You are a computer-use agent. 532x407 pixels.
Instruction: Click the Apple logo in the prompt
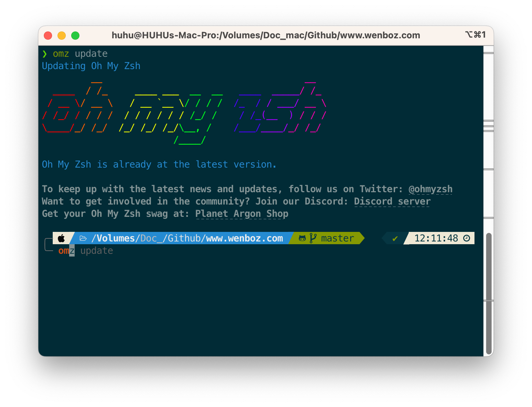coord(61,238)
